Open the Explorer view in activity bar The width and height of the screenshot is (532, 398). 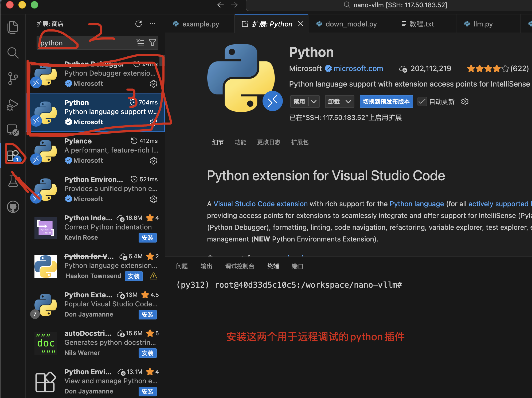pos(13,27)
